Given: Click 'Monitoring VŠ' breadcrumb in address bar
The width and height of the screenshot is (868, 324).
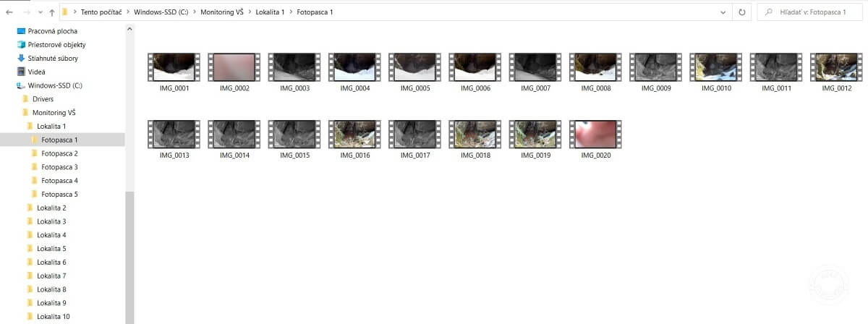Looking at the screenshot, I should 222,12.
